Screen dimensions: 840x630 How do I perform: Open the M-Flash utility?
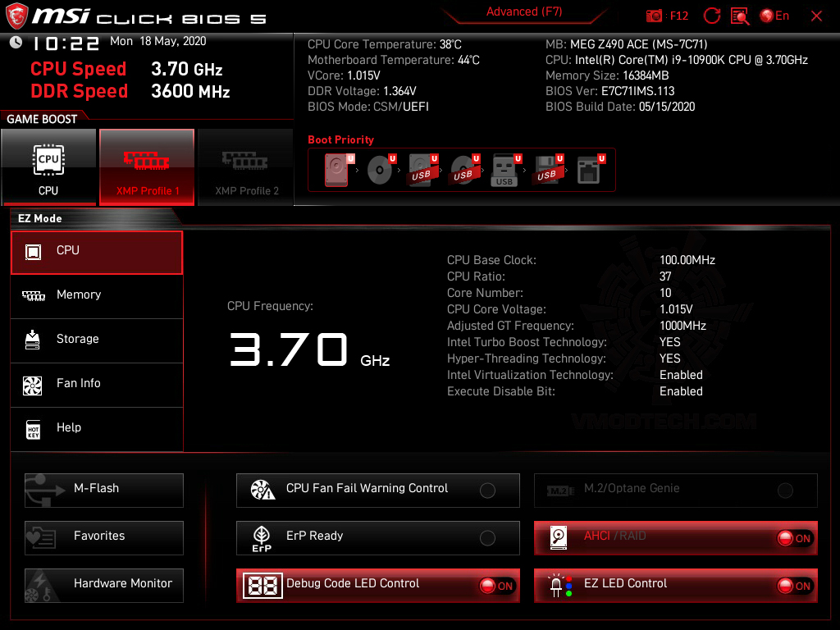pos(103,490)
